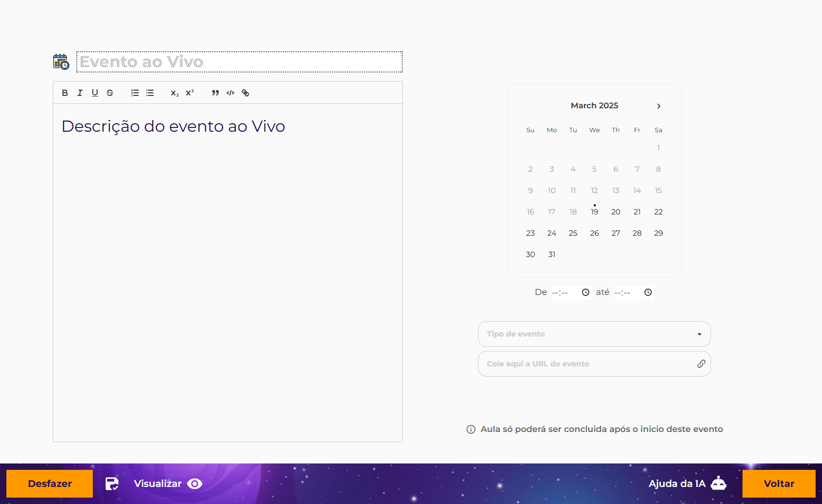Apply subscript formatting
Viewport: 822px width, 504px height.
pos(175,93)
